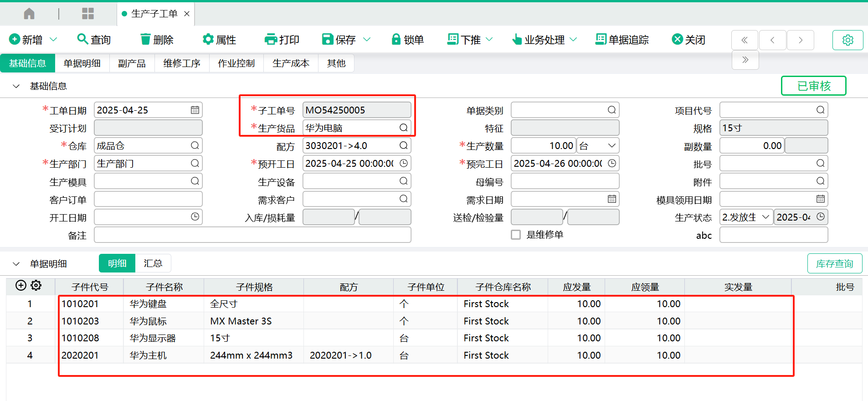Switch to 生产成本 tab
This screenshot has height=401, width=868.
[x=291, y=63]
